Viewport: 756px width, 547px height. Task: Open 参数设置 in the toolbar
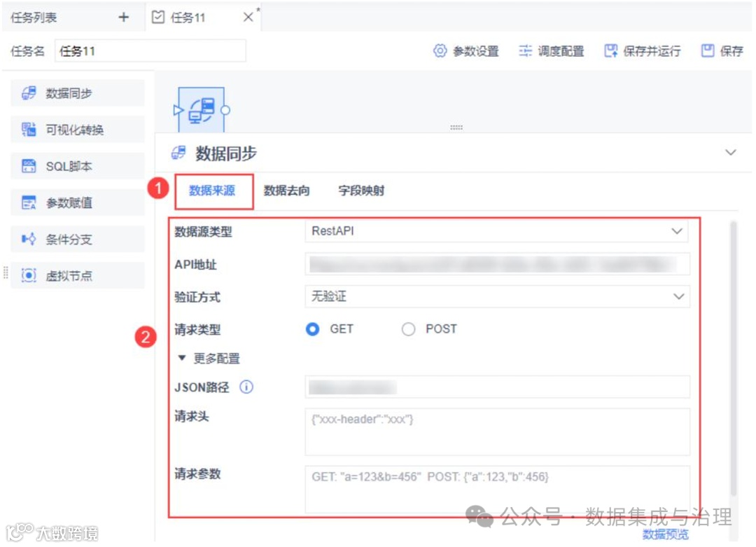[x=466, y=50]
